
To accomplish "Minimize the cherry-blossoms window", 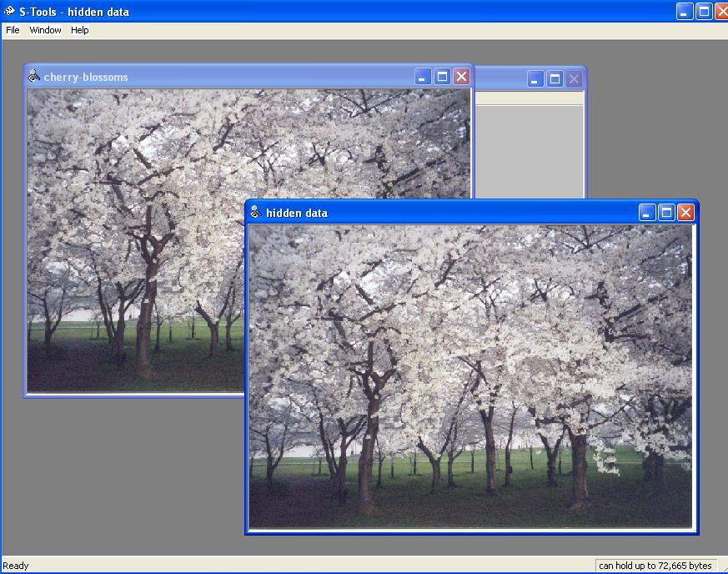I will [423, 77].
